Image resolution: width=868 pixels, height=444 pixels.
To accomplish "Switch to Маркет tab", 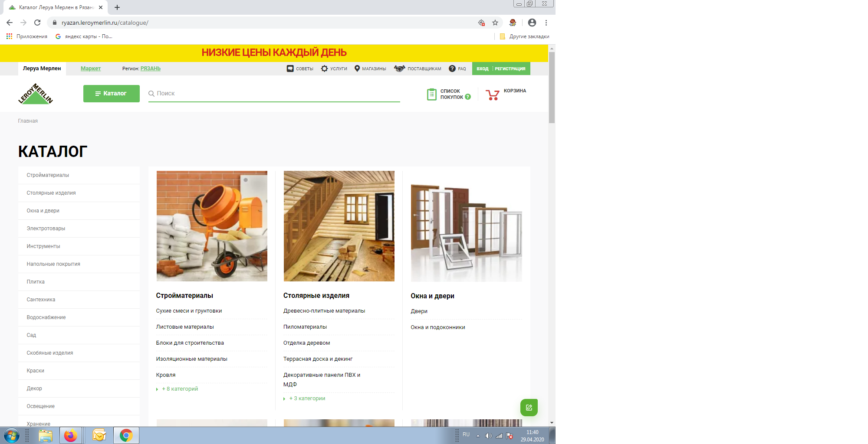I will pyautogui.click(x=91, y=69).
